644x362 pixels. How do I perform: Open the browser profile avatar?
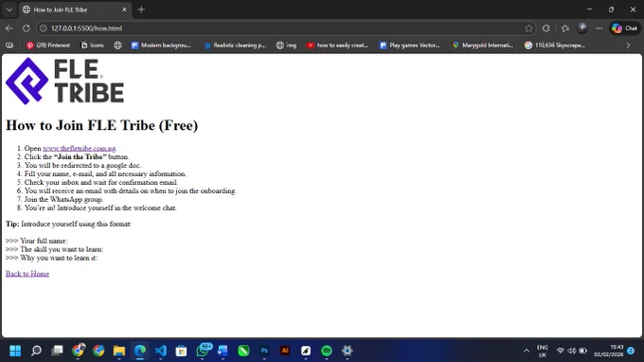click(x=582, y=27)
